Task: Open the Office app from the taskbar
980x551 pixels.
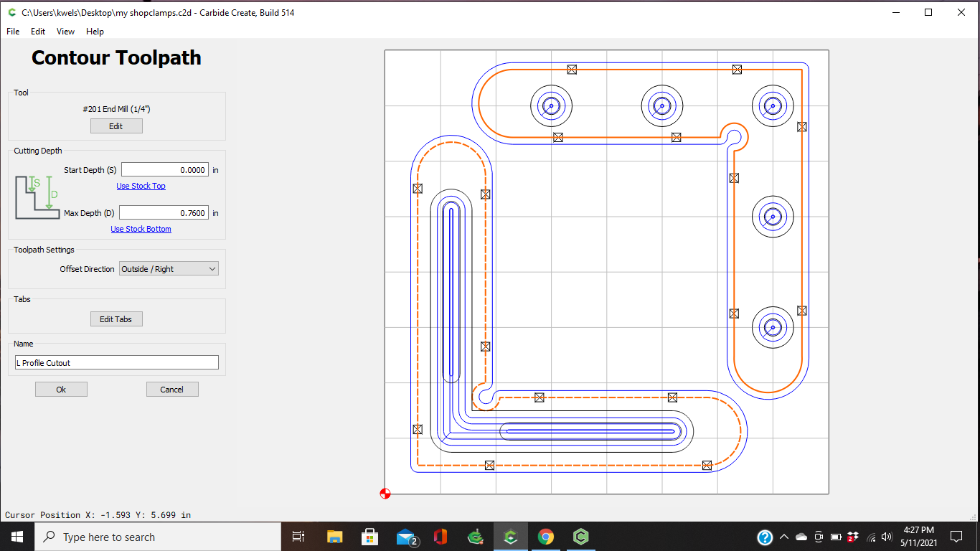Action: 440,537
